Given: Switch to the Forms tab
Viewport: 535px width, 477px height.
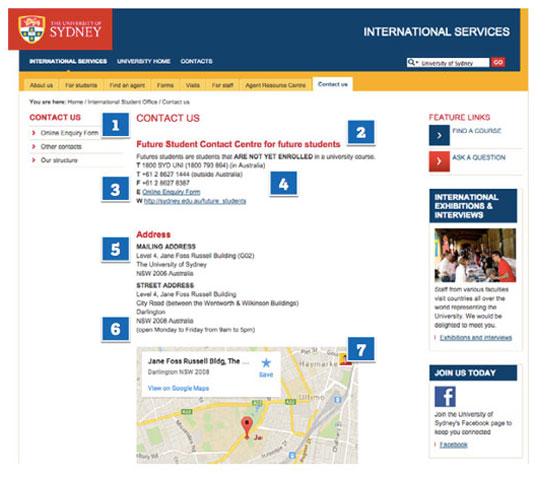Looking at the screenshot, I should click(x=165, y=85).
